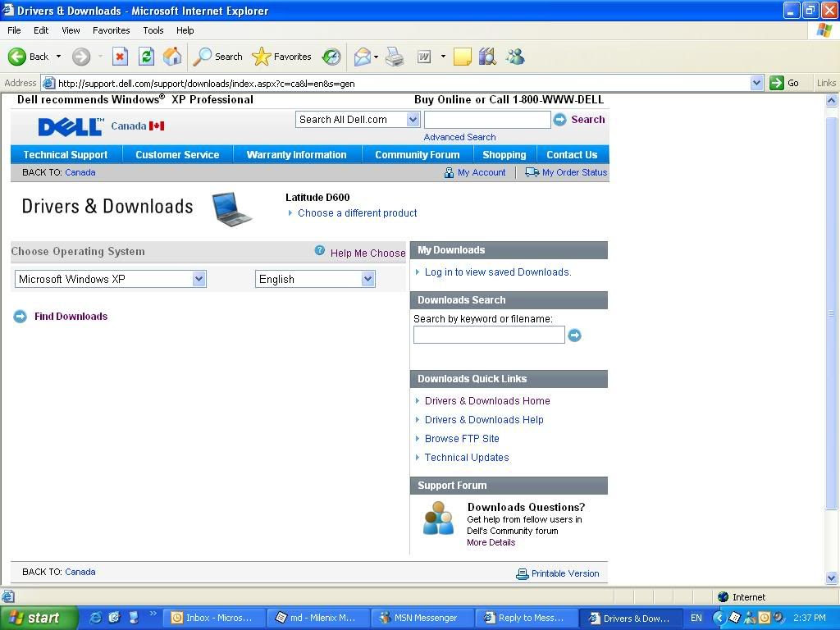
Task: Click the My Account person icon
Action: click(449, 172)
